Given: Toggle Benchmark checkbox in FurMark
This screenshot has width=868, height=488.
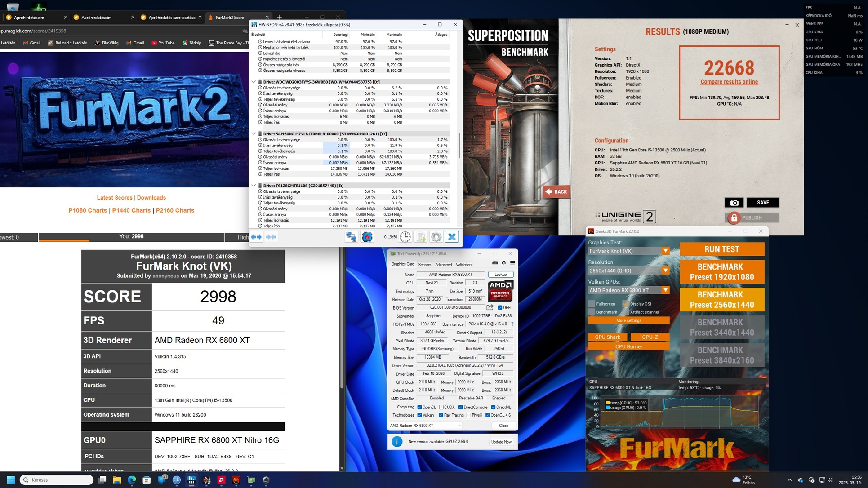Looking at the screenshot, I should [592, 312].
